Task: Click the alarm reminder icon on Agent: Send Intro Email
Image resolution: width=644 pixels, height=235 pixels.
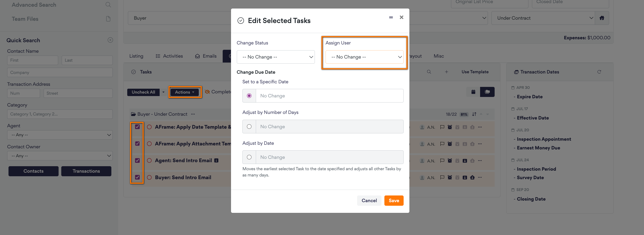Action: (450, 160)
